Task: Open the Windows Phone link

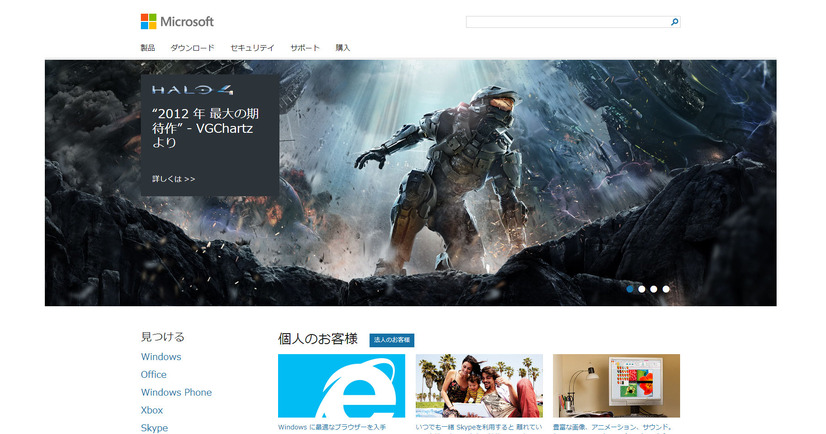Action: [x=176, y=392]
